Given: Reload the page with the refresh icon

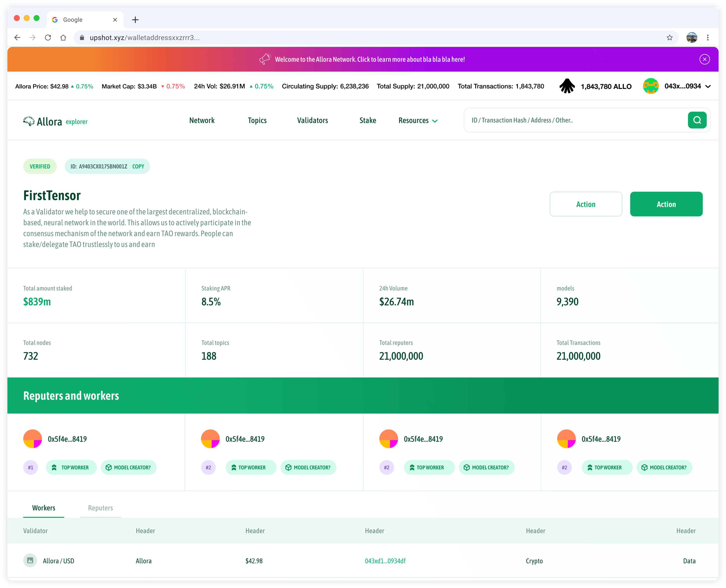Looking at the screenshot, I should 48,38.
